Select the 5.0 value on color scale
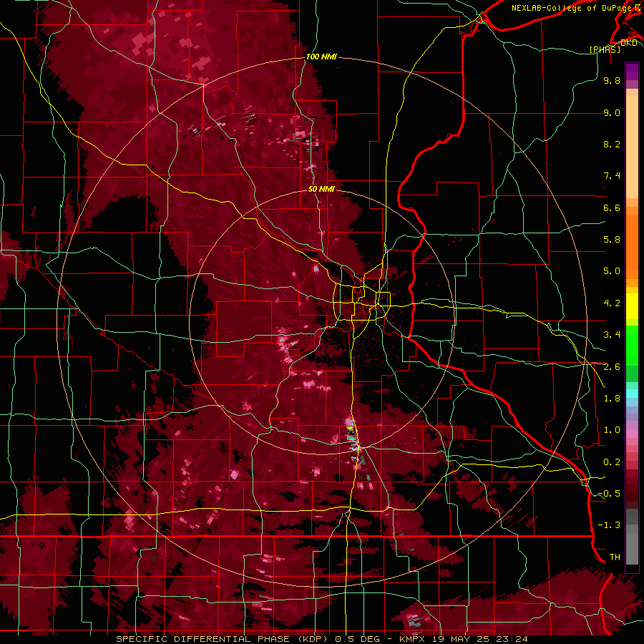Viewport: 644px width, 644px height. (612, 271)
